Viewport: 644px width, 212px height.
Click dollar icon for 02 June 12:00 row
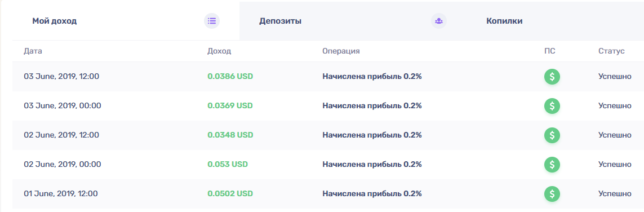552,135
